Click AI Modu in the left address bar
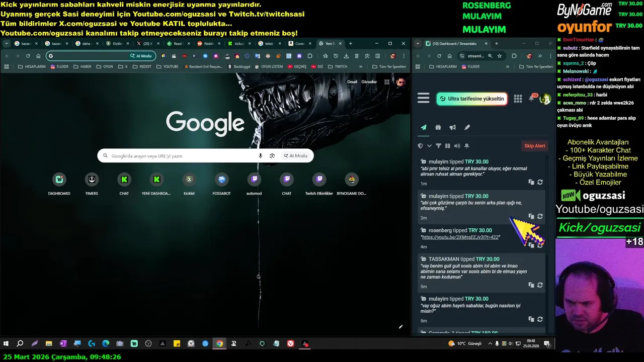Viewport: 644px width, 362px height. 141,56
